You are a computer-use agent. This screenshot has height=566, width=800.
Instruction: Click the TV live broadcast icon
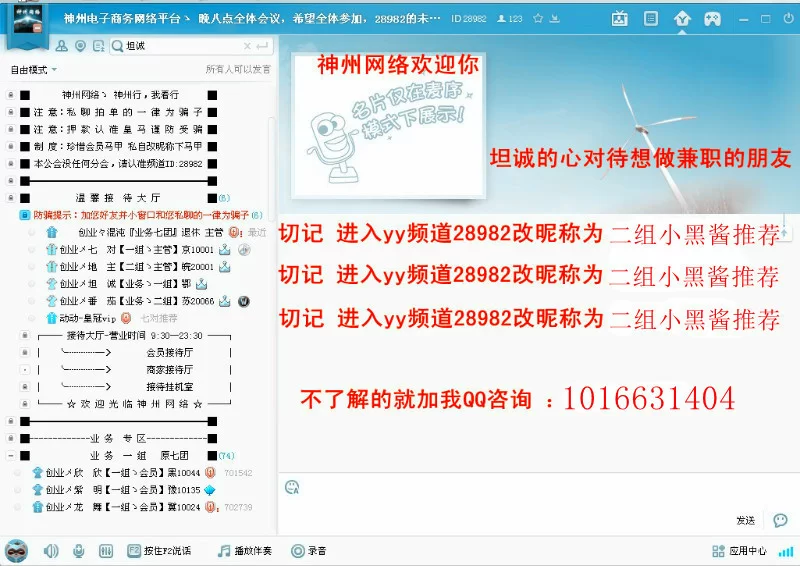620,18
